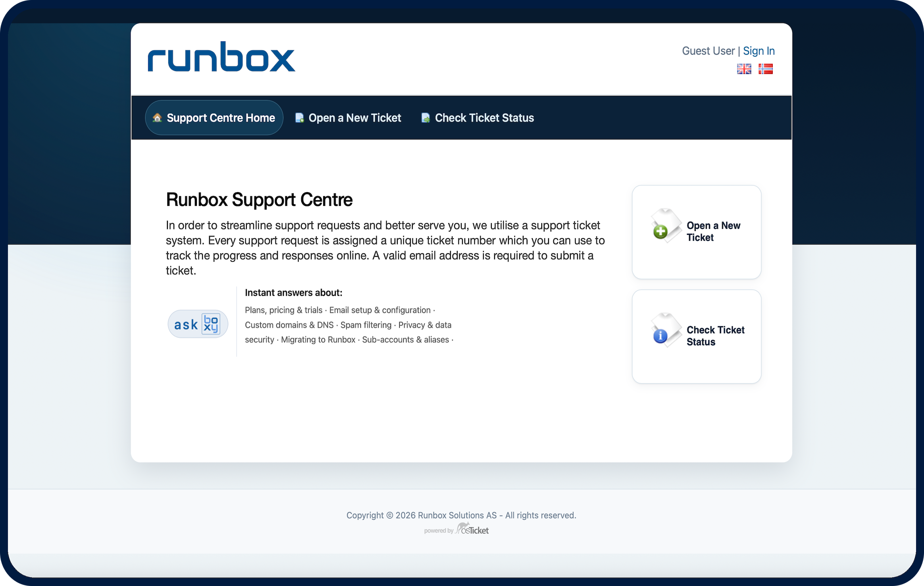The width and height of the screenshot is (924, 586).
Task: Open the Support Centre Home tab
Action: (214, 118)
